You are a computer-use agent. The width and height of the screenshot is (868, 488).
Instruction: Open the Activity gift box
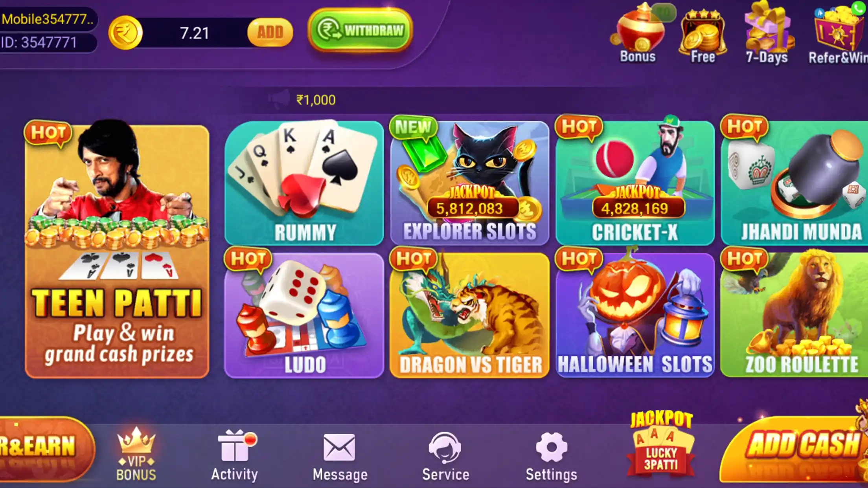pyautogui.click(x=235, y=456)
